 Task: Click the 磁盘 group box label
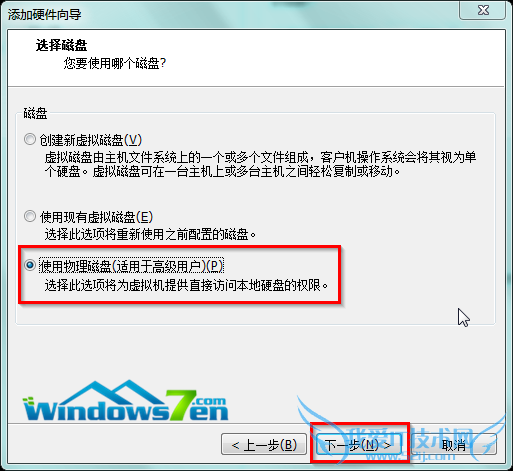(x=35, y=113)
